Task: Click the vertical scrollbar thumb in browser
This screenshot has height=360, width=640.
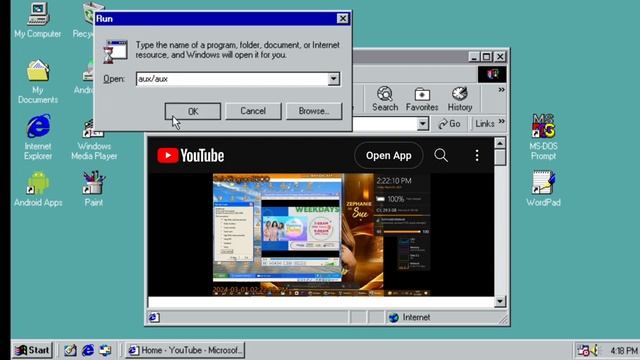Action: pos(500,158)
